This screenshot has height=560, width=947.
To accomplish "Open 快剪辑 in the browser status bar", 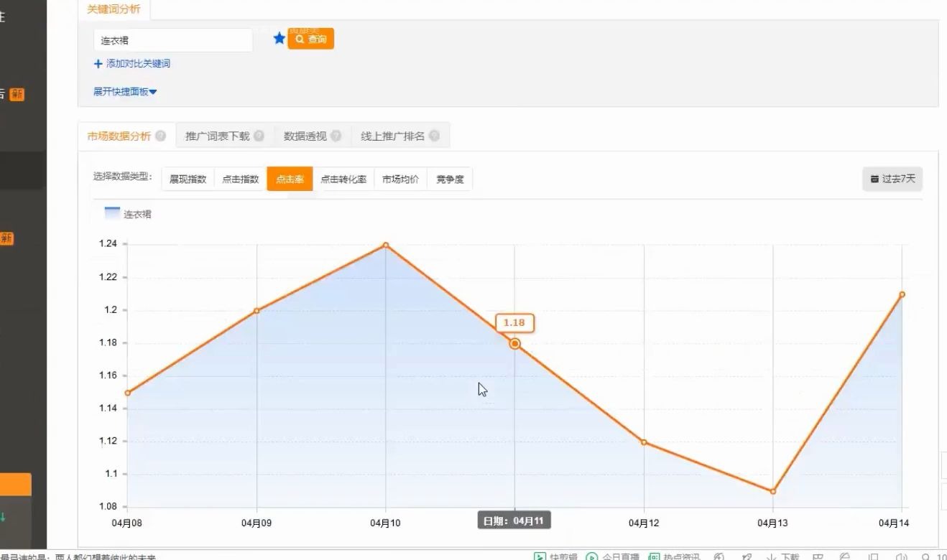I will point(555,556).
